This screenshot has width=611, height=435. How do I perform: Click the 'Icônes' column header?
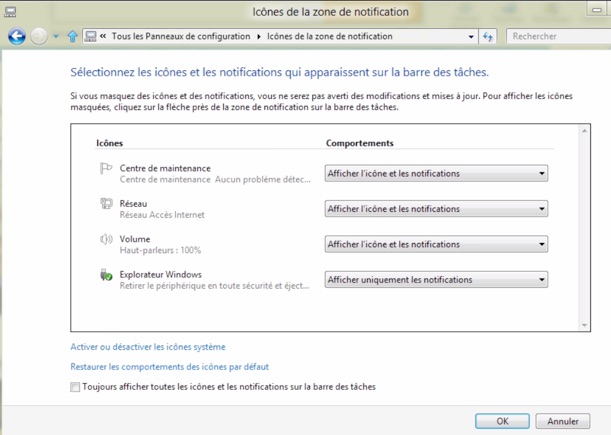pyautogui.click(x=109, y=143)
